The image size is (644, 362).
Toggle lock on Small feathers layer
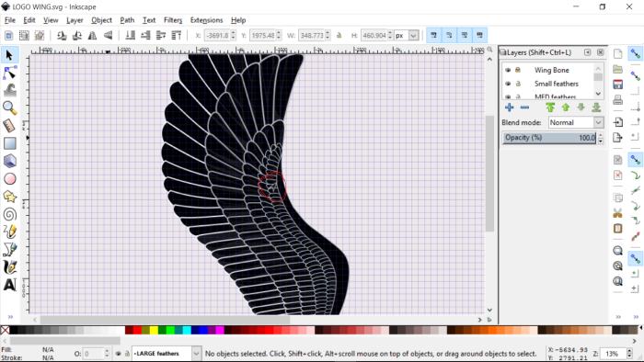coord(518,84)
